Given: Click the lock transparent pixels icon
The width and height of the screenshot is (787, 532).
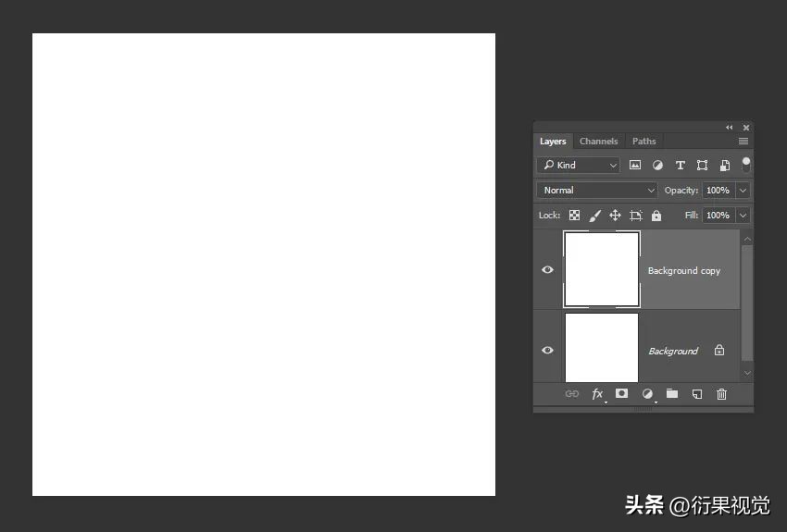Looking at the screenshot, I should click(574, 215).
